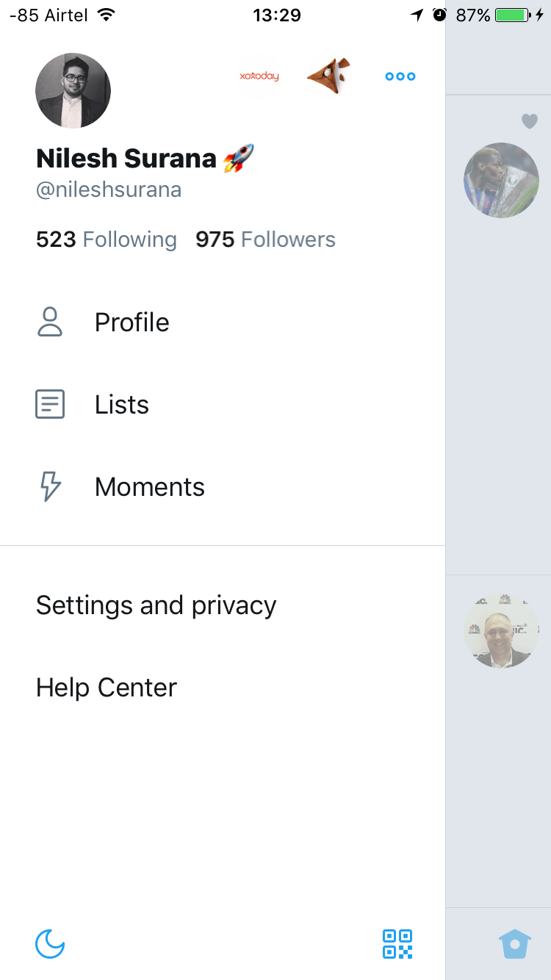Screen dimensions: 551x980
Task: Open the Lists document icon
Action: coord(50,405)
